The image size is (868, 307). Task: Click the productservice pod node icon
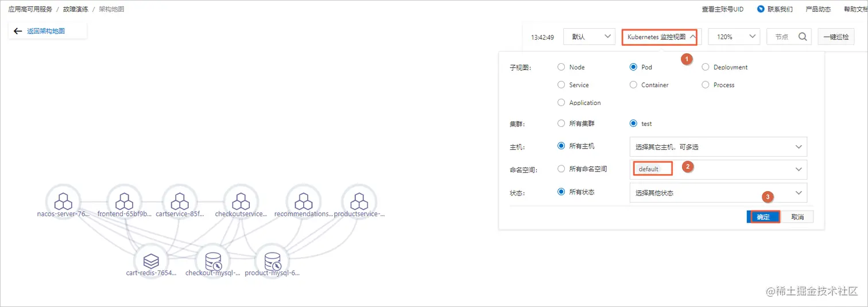tap(359, 201)
